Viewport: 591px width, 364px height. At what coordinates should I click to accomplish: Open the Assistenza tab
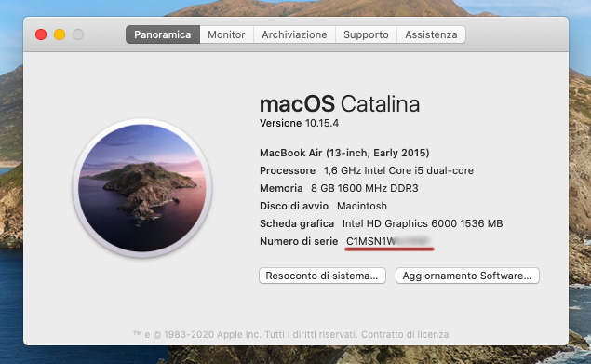click(431, 34)
